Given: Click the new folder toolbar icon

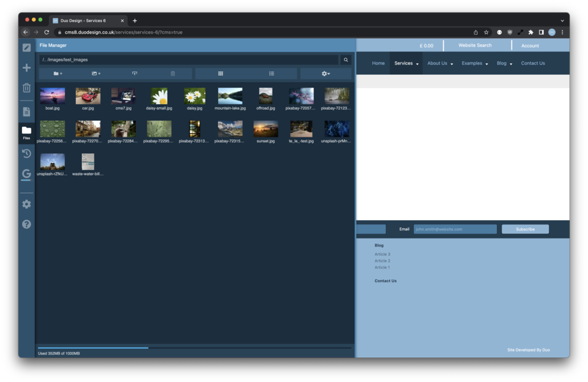Looking at the screenshot, I should click(58, 74).
